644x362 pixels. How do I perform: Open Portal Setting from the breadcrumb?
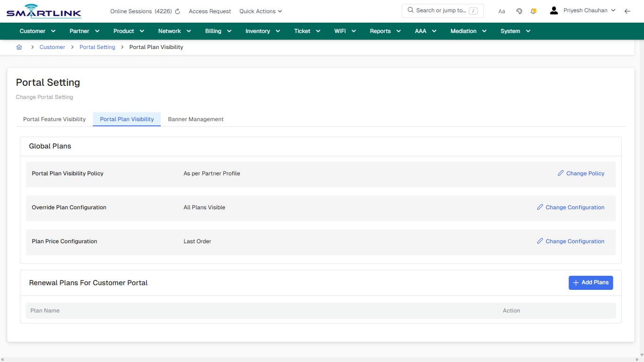(97, 47)
